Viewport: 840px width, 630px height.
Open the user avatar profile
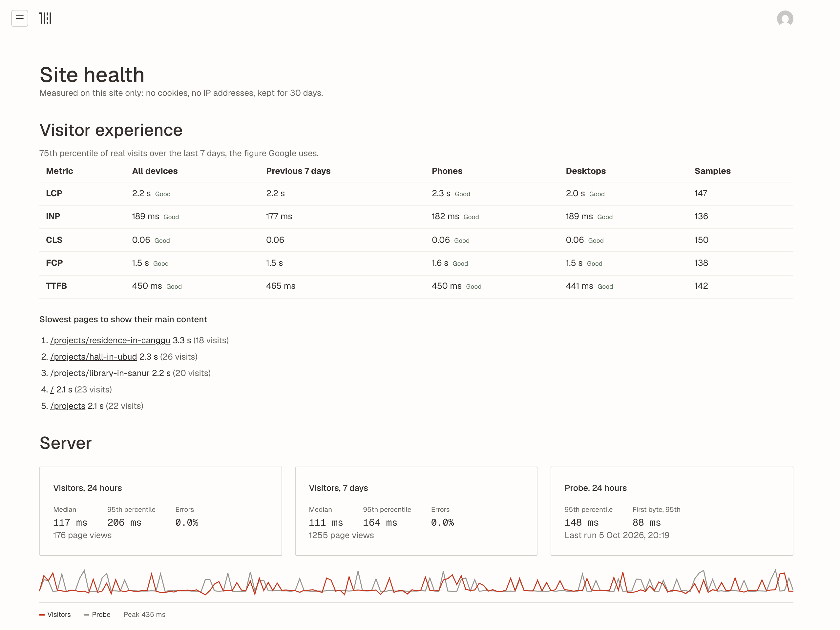785,18
